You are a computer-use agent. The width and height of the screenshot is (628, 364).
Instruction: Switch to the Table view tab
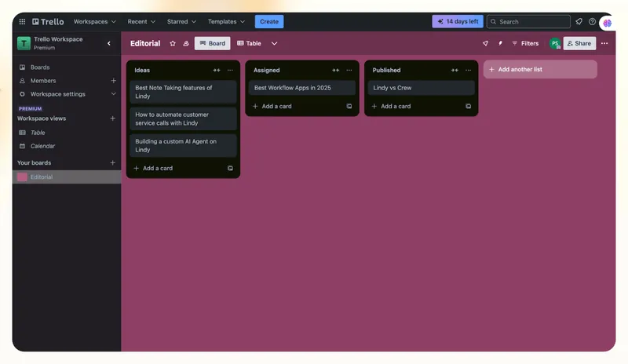(x=249, y=43)
